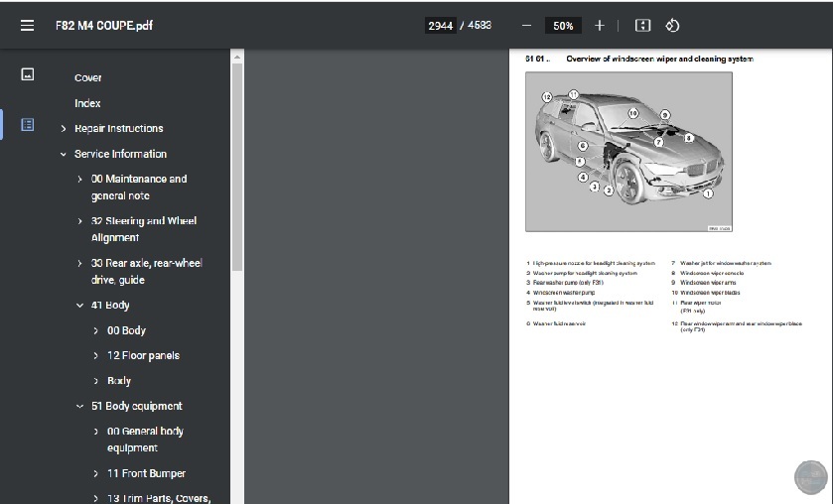Open the Repair Instructions outline entry
The height and width of the screenshot is (504, 833).
coord(119,129)
